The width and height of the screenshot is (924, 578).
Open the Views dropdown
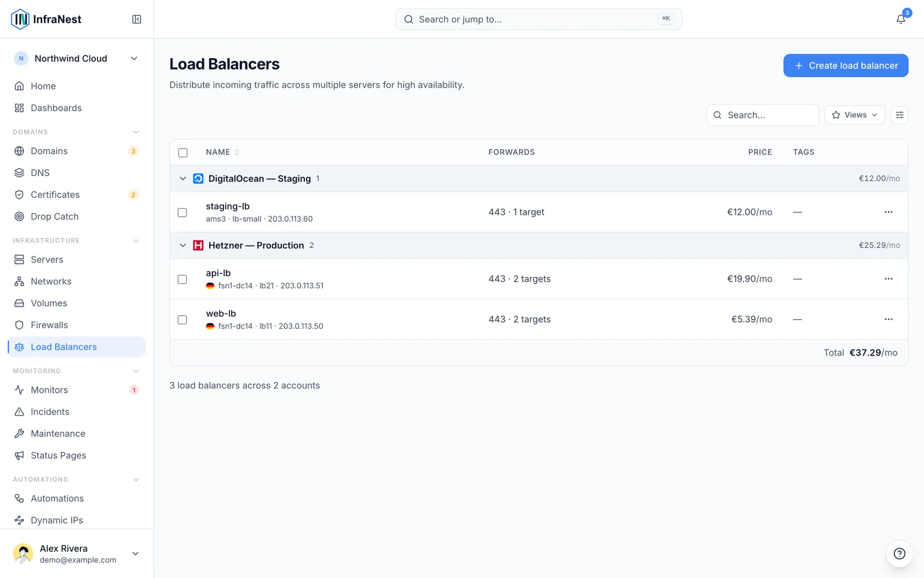click(x=854, y=115)
